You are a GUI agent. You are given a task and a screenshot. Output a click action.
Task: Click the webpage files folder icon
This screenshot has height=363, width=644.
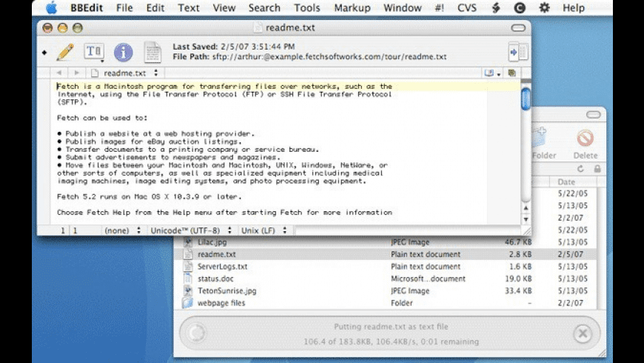point(188,303)
